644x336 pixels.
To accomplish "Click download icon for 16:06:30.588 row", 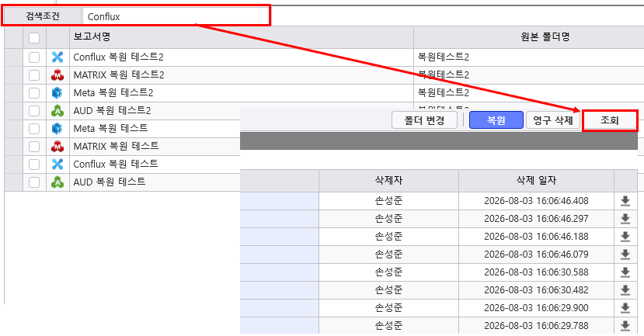I will point(625,272).
